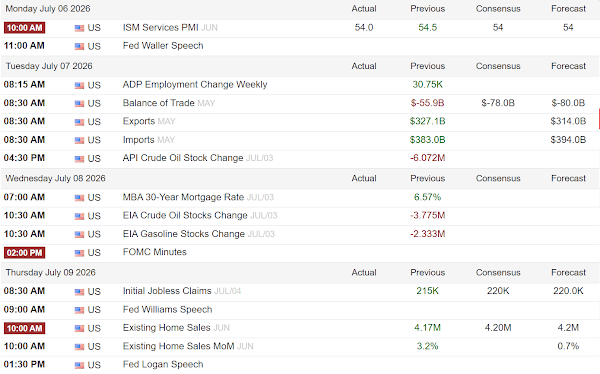The height and width of the screenshot is (374, 600).
Task: Click the Tuesday July 07 2026 date header
Action: coord(49,66)
